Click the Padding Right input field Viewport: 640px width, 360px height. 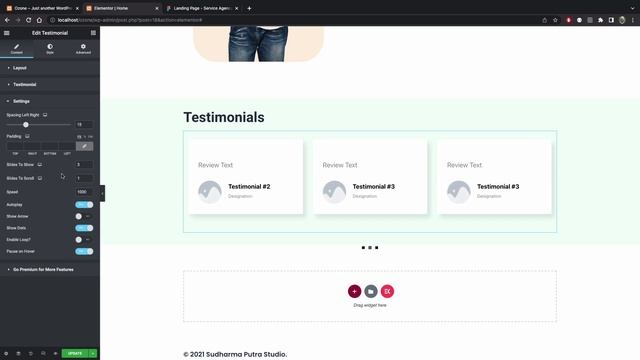click(32, 146)
